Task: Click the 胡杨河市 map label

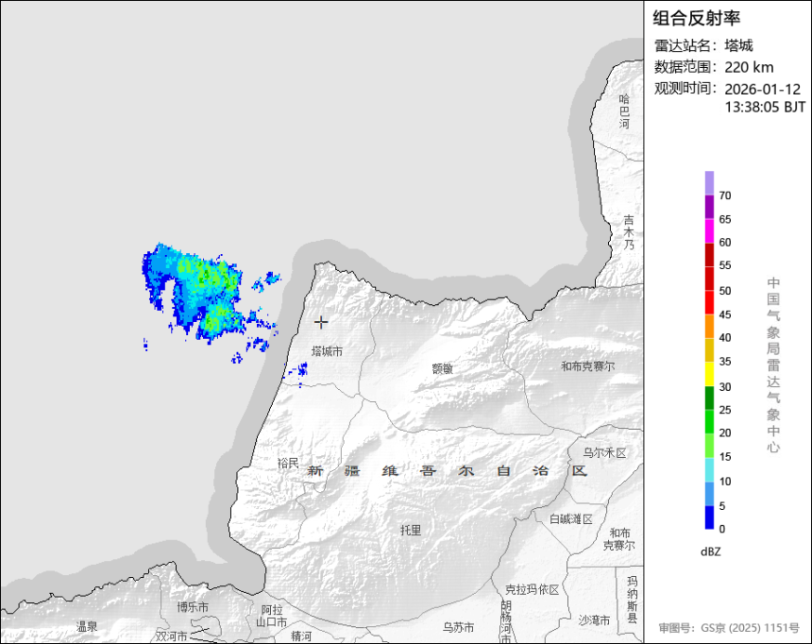Action: [506, 621]
